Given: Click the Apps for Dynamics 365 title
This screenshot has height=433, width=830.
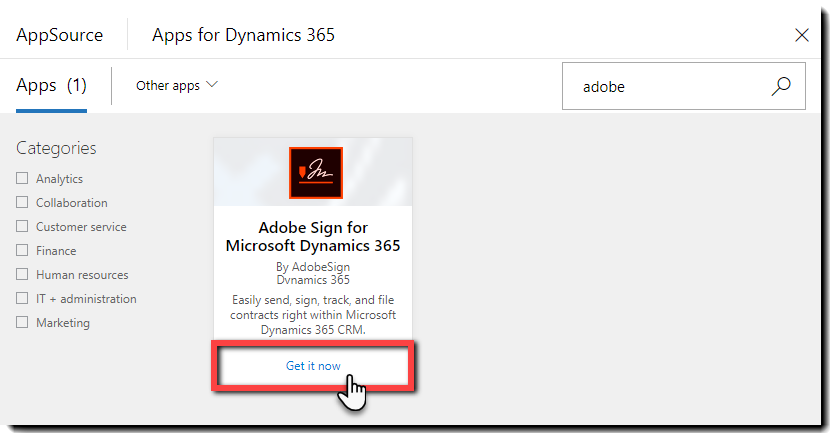Looking at the screenshot, I should coord(243,35).
